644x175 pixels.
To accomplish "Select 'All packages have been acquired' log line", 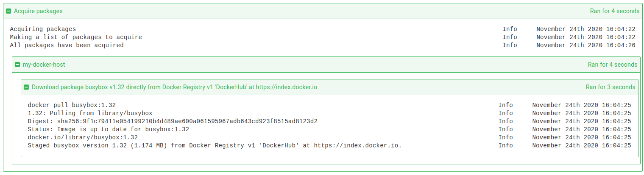I will tap(67, 45).
